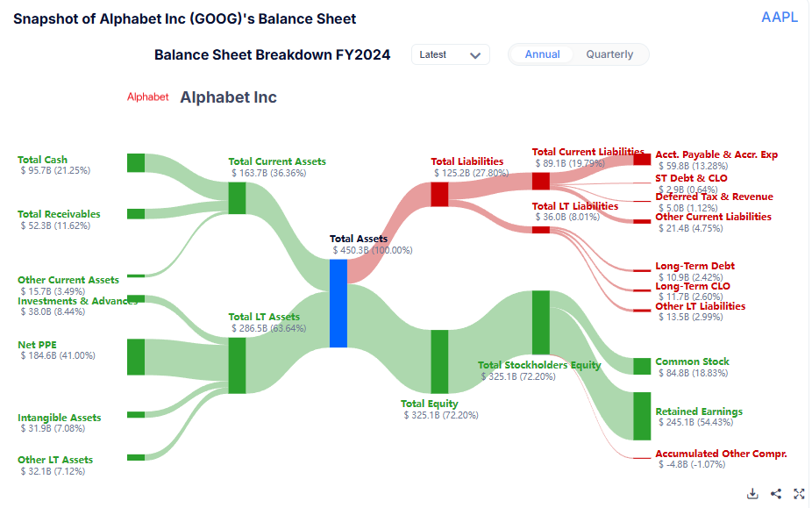
Task: Select the green Total LT Assets node
Action: [237, 366]
